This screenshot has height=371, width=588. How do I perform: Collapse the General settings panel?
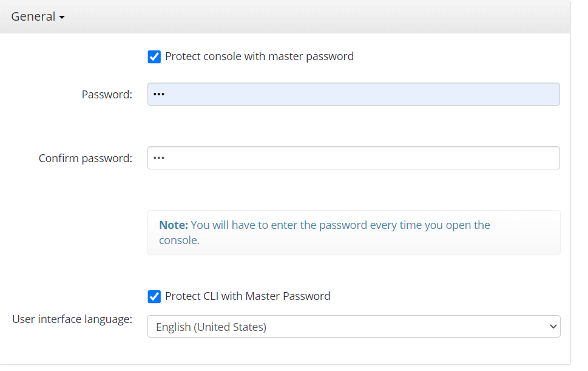(38, 17)
